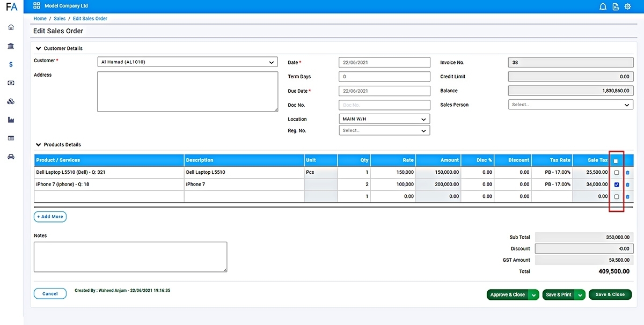Viewport: 644px width, 325px height.
Task: Delete the iPhone 7 row with trash icon
Action: point(627,185)
